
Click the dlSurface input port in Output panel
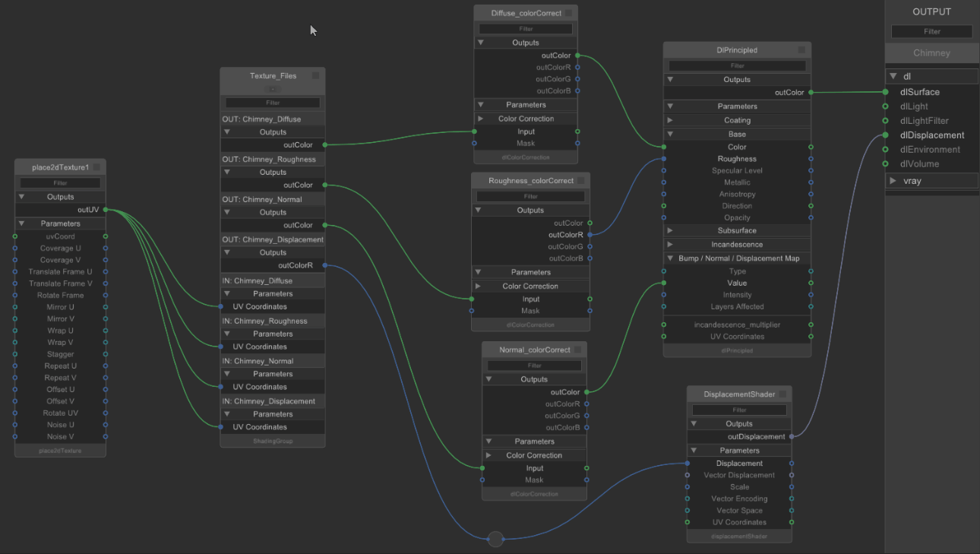point(886,92)
